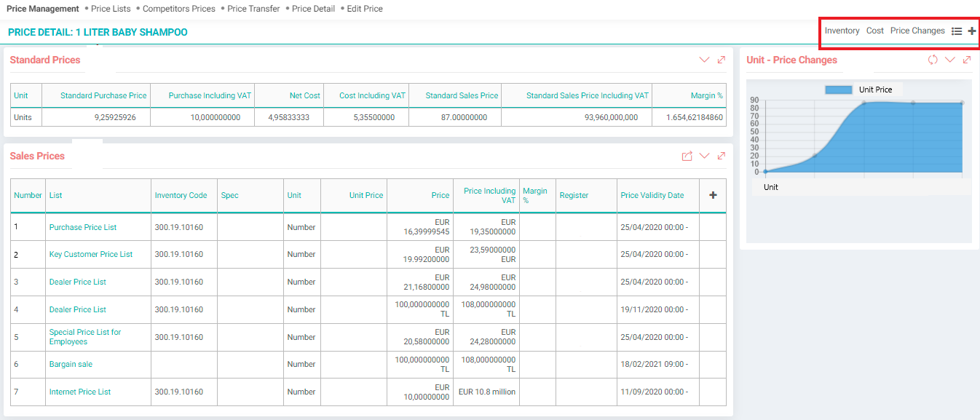Maximize the Unit - Price Changes panel
The height and width of the screenshot is (420, 980).
[x=967, y=60]
